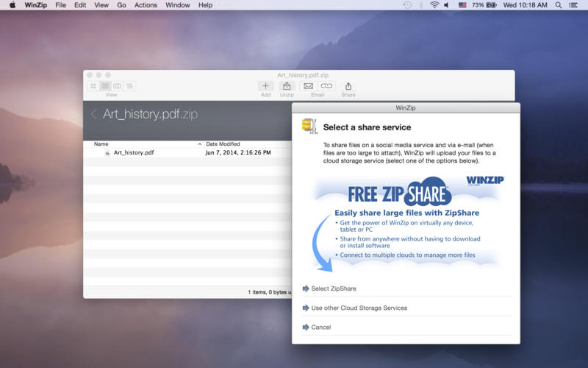Sort by Date Modified column header
The width and height of the screenshot is (588, 368).
click(x=223, y=144)
